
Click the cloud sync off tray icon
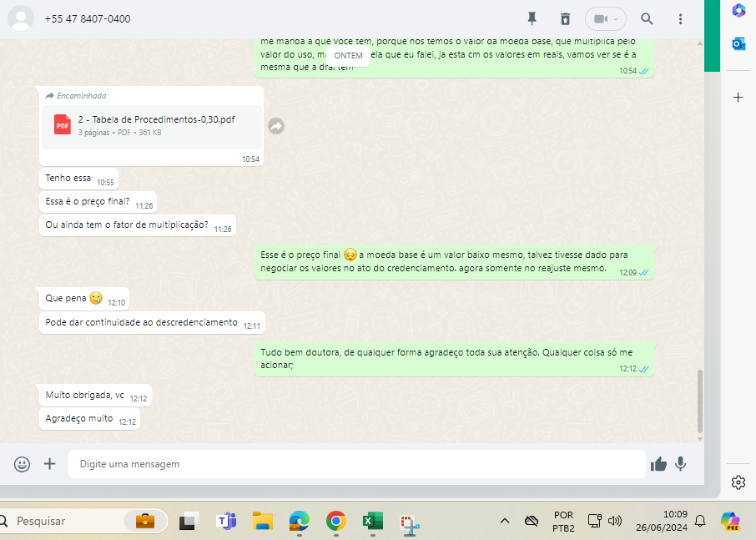pyautogui.click(x=532, y=521)
